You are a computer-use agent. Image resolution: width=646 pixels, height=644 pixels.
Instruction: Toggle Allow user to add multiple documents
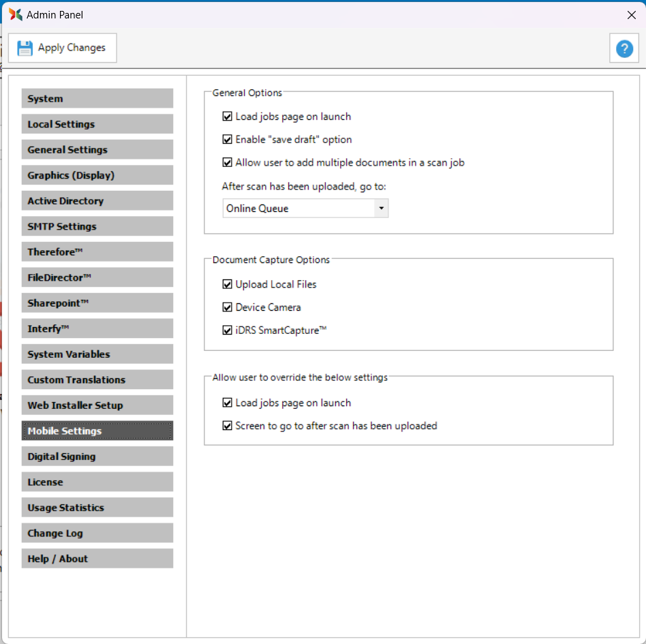point(228,163)
